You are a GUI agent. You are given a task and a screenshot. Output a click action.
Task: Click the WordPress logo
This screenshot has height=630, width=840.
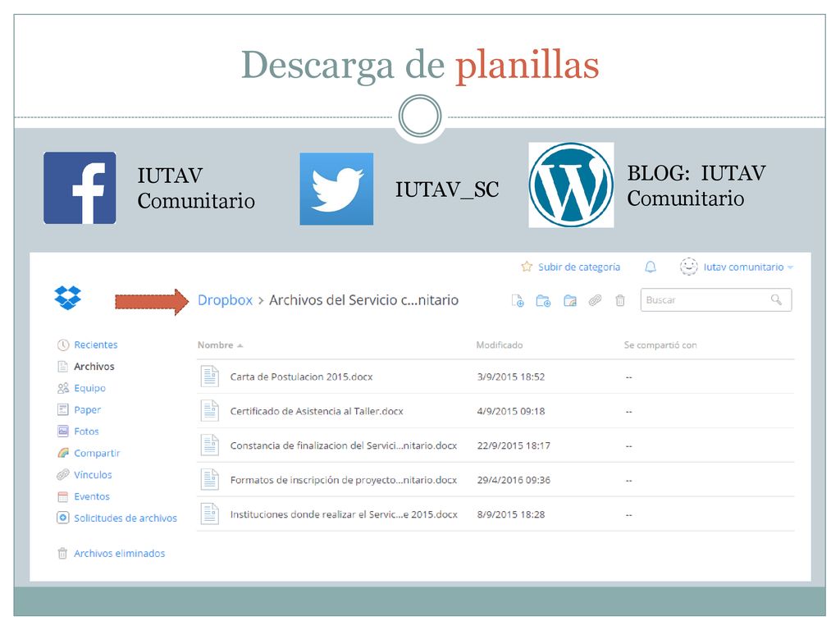point(571,185)
